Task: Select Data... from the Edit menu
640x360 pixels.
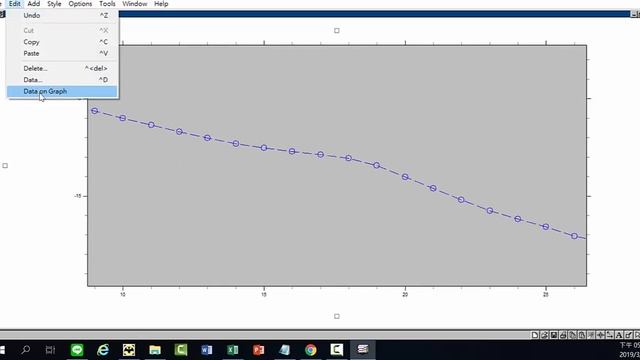Action: coord(62,80)
